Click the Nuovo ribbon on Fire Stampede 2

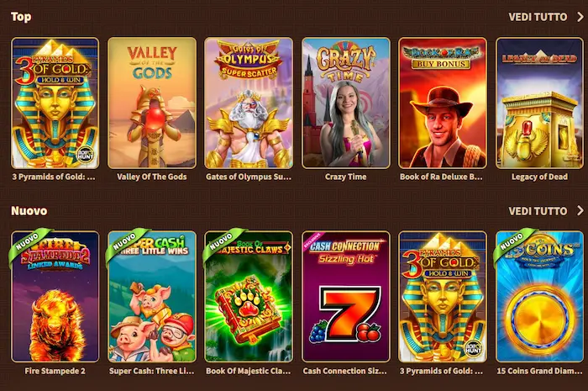(27, 241)
